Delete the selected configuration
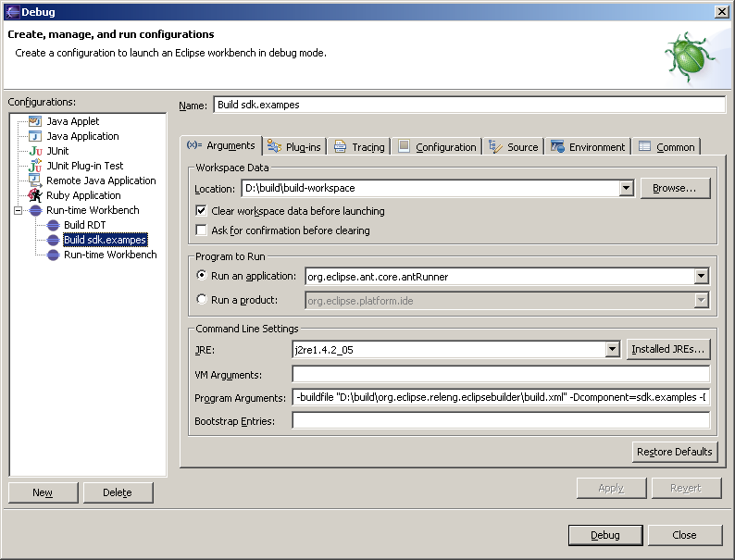Screen dimensions: 735x560 [118, 492]
